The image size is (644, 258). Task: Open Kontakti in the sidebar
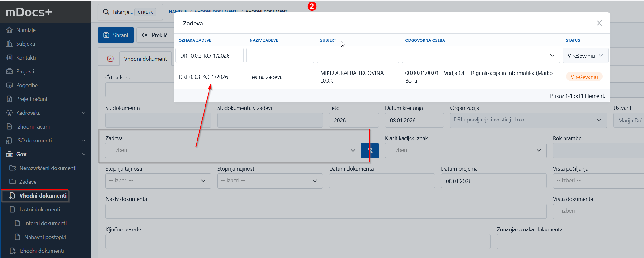click(x=26, y=58)
